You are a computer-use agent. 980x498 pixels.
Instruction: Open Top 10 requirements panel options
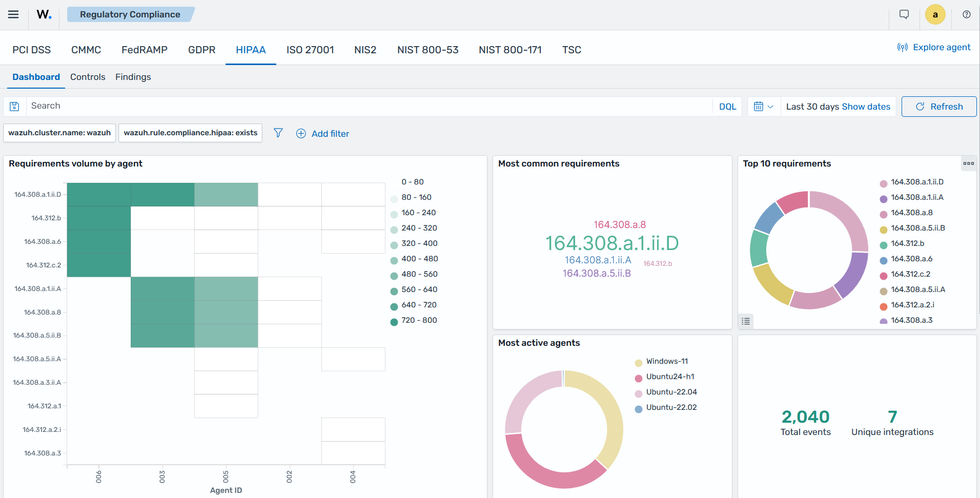click(969, 163)
